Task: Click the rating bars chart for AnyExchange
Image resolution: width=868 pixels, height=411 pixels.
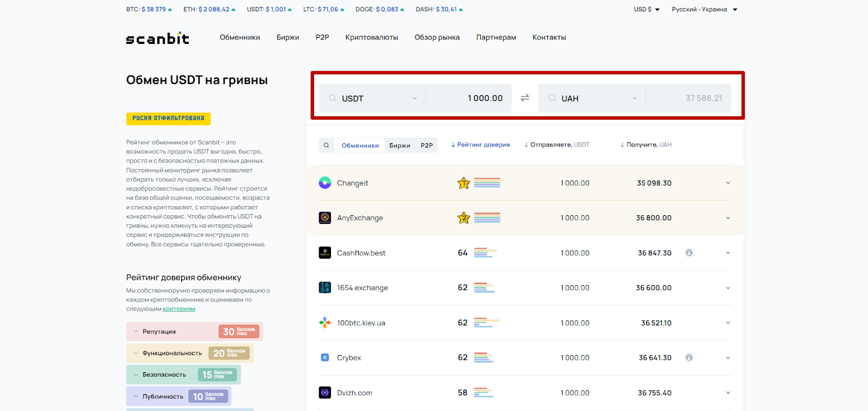Action: click(x=487, y=217)
